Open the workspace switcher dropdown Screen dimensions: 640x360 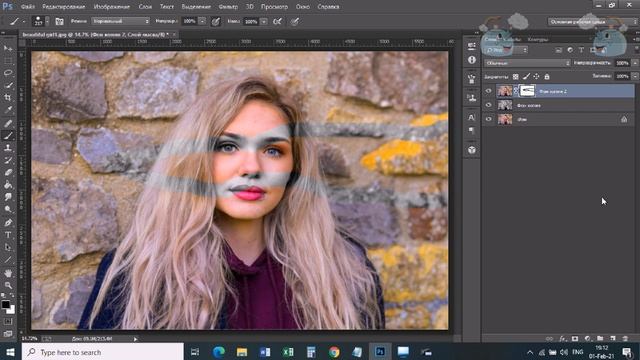[592, 22]
